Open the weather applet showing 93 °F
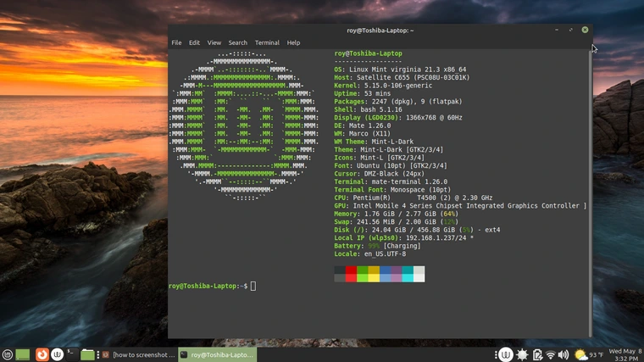This screenshot has width=644, height=362. pyautogui.click(x=590, y=354)
